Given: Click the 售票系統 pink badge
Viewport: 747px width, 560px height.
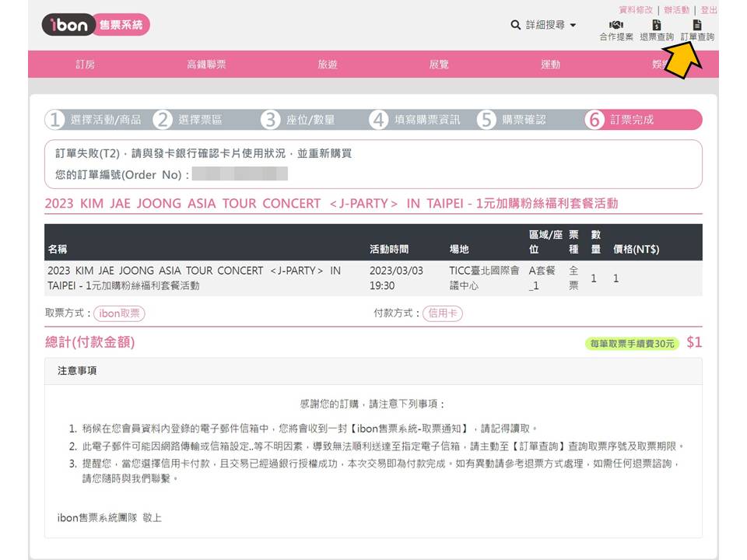Looking at the screenshot, I should (122, 25).
